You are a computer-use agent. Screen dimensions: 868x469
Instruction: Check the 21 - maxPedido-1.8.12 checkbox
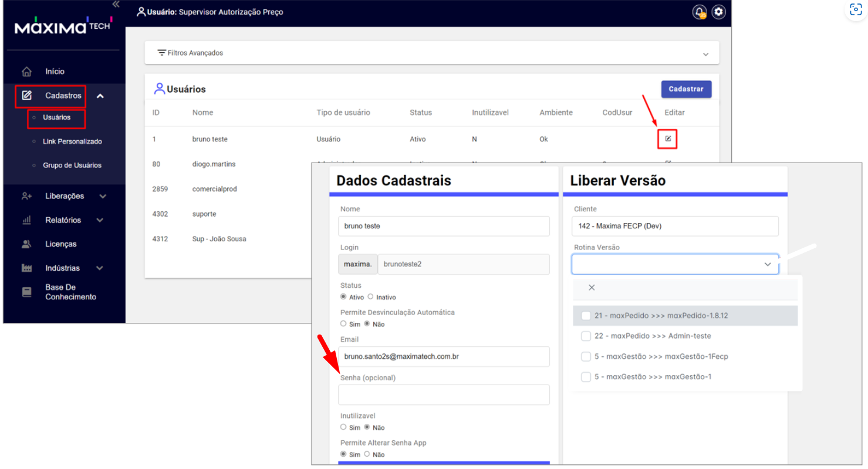pyautogui.click(x=586, y=316)
